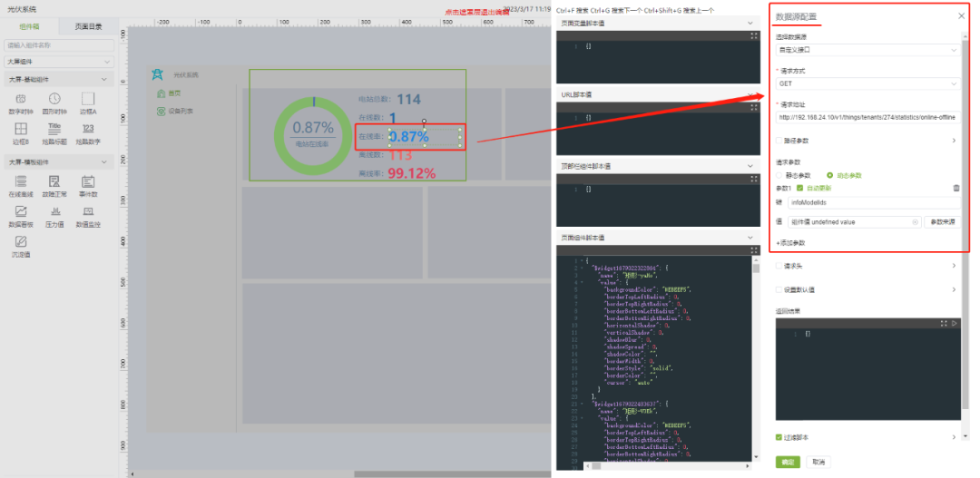Fullscreen the 页面组件脚本值 editor
This screenshot has height=478, width=980.
[754, 250]
